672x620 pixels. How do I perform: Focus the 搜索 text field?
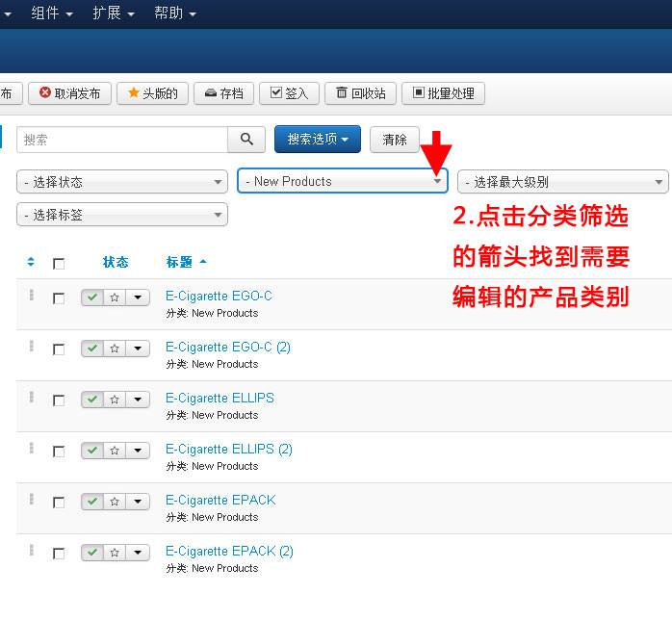point(122,140)
